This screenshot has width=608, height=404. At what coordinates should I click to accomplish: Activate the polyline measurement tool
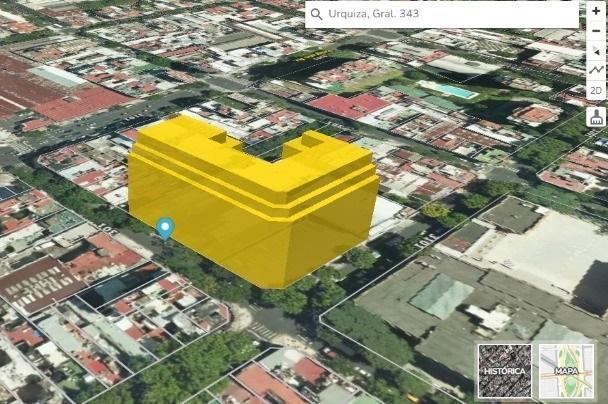[x=596, y=71]
